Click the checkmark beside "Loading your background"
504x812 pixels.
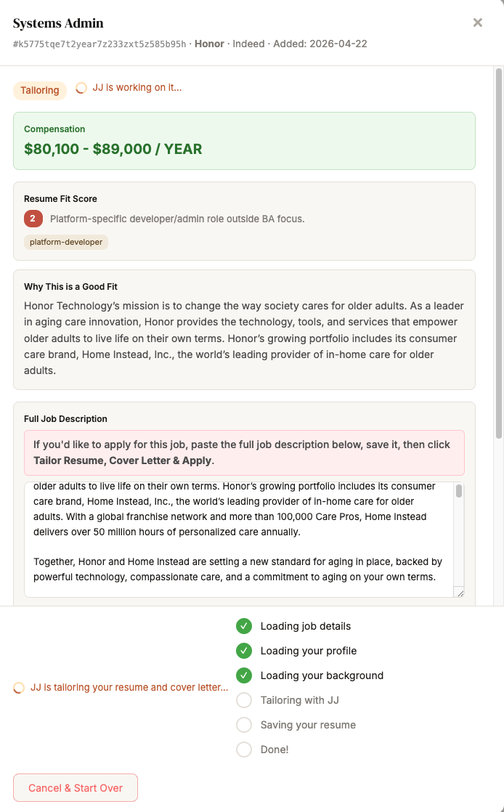[244, 675]
